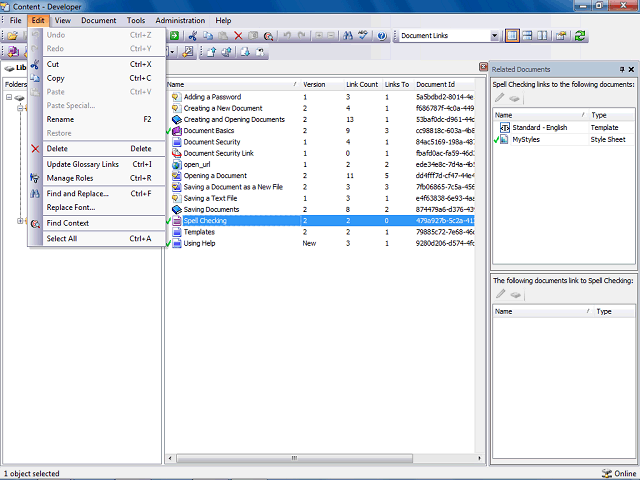Click the binoculars Find toolbar icon
The width and height of the screenshot is (640, 480).
tap(348, 36)
